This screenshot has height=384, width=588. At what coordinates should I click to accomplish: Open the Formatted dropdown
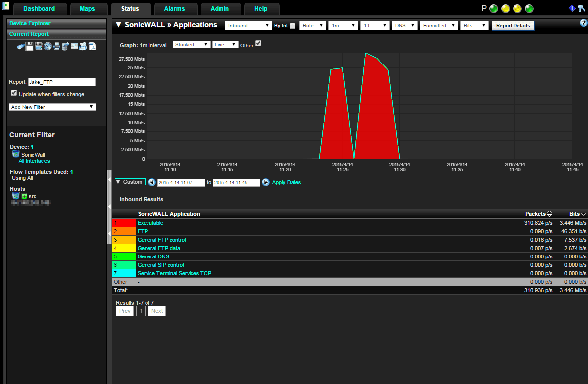click(439, 25)
